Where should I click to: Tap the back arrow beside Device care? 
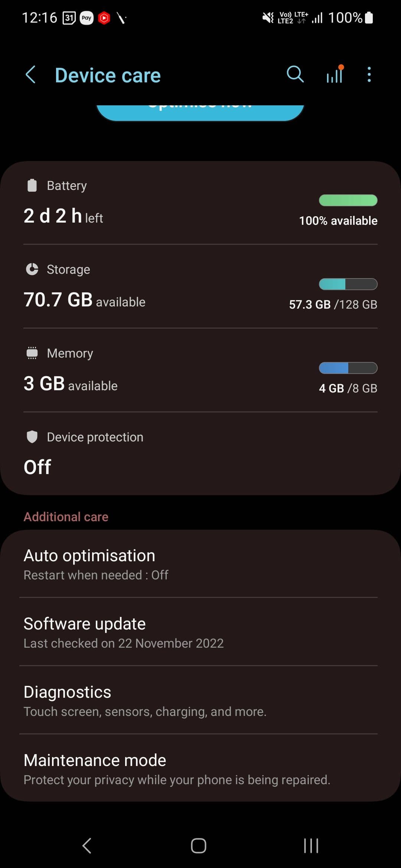click(x=31, y=75)
